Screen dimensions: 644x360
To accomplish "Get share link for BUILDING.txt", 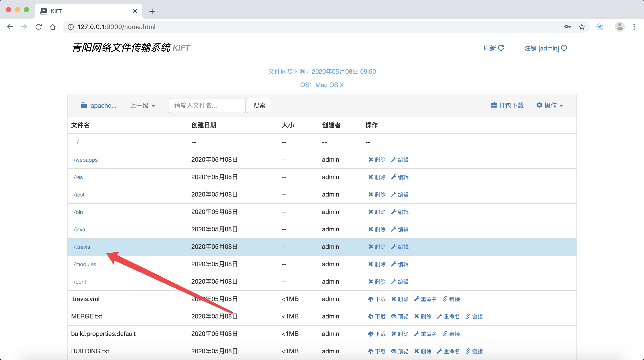I will click(x=474, y=351).
